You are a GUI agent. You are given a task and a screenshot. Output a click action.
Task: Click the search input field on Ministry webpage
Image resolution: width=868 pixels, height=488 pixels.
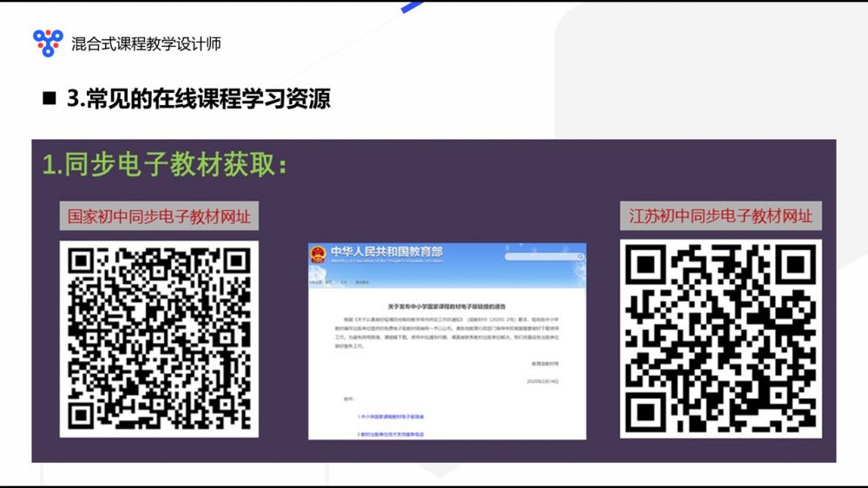point(540,255)
